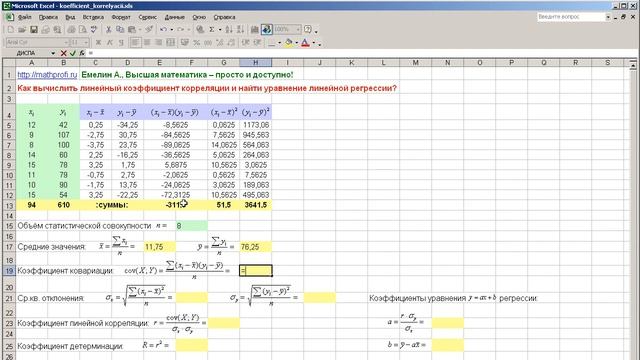Toggle the Drawing toolbar button
The width and height of the screenshot is (640, 360).
click(x=267, y=29)
